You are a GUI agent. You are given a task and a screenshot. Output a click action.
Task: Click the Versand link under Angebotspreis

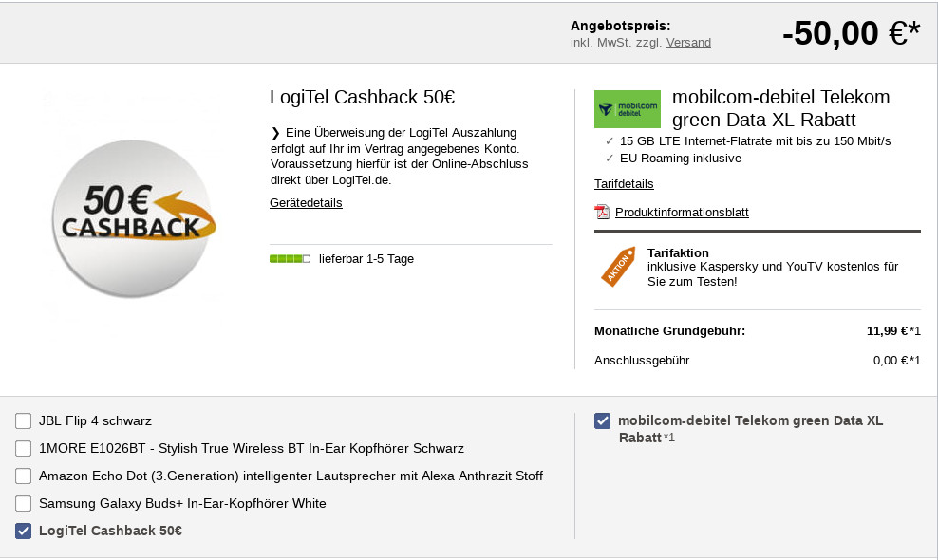(x=688, y=43)
